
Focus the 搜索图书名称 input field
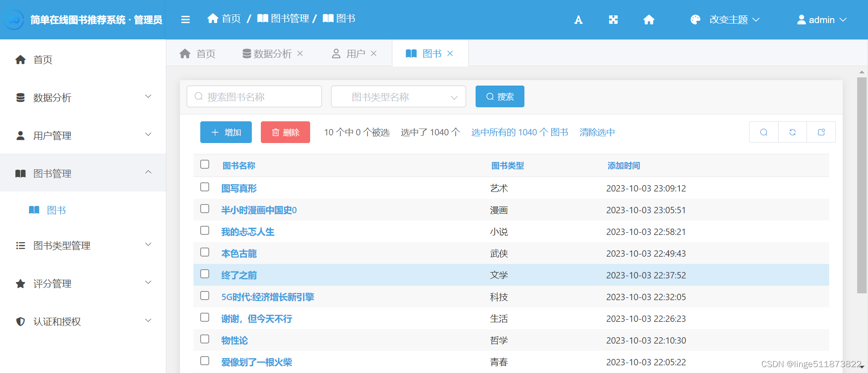(x=254, y=96)
